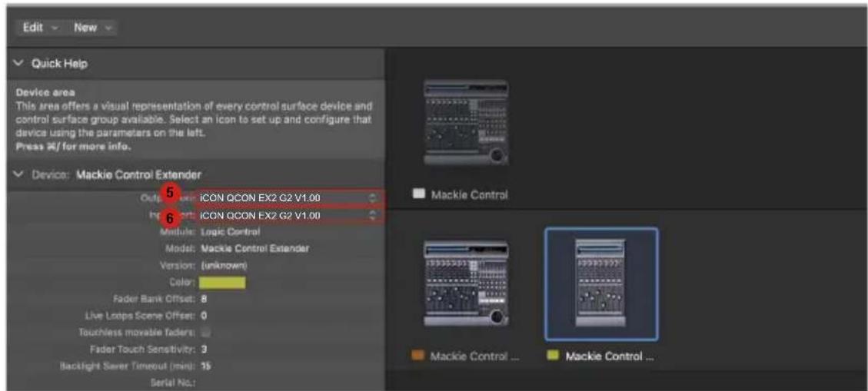Select the top Mackie Control device icon
The image size is (868, 391).
[466, 123]
